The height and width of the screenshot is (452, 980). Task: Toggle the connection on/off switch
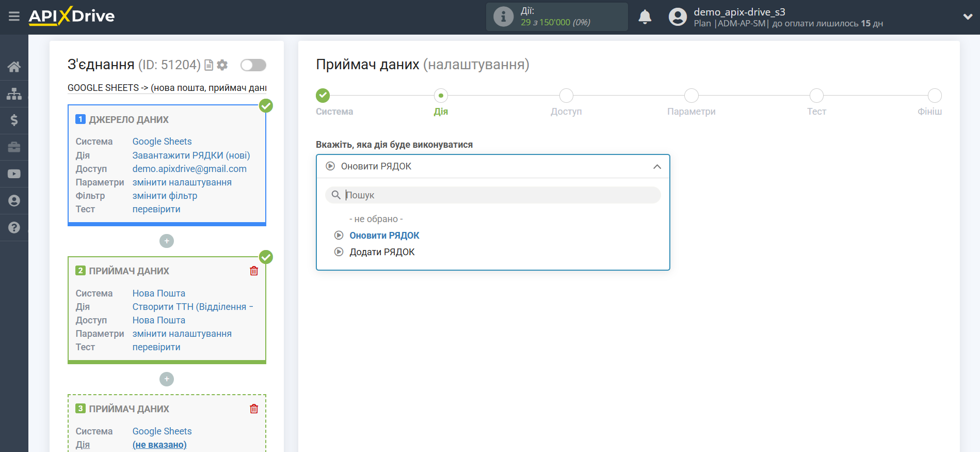coord(253,65)
